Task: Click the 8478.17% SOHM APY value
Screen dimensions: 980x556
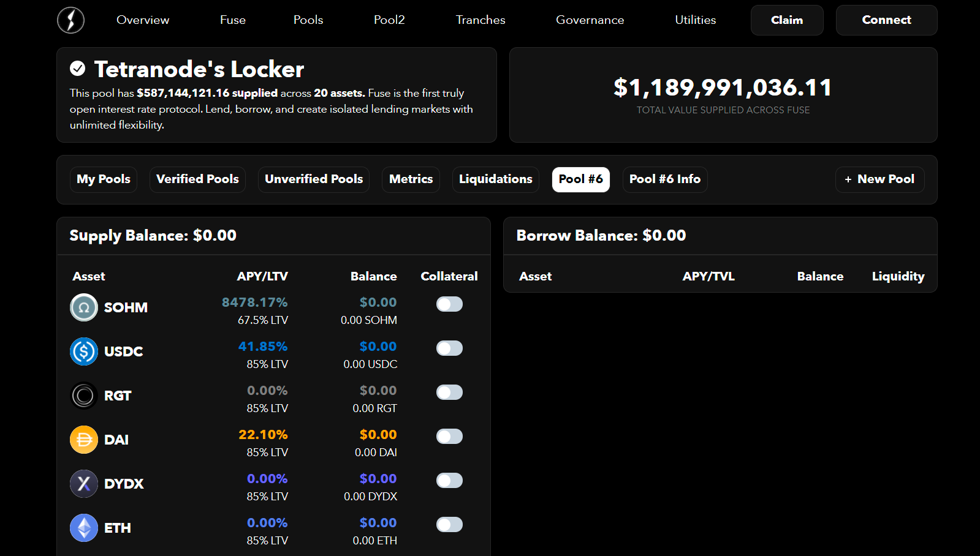Action: pyautogui.click(x=254, y=302)
